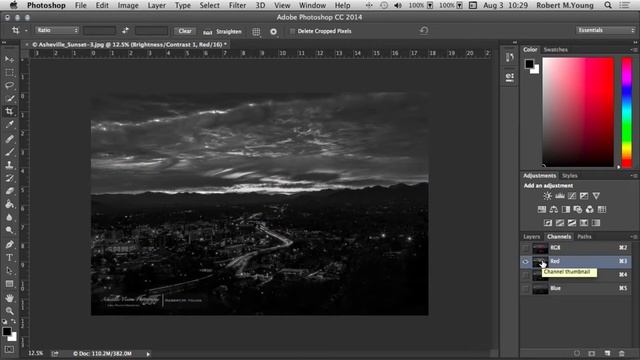Viewport: 640px width, 360px height.
Task: Show the RGB composite channel
Action: point(526,248)
